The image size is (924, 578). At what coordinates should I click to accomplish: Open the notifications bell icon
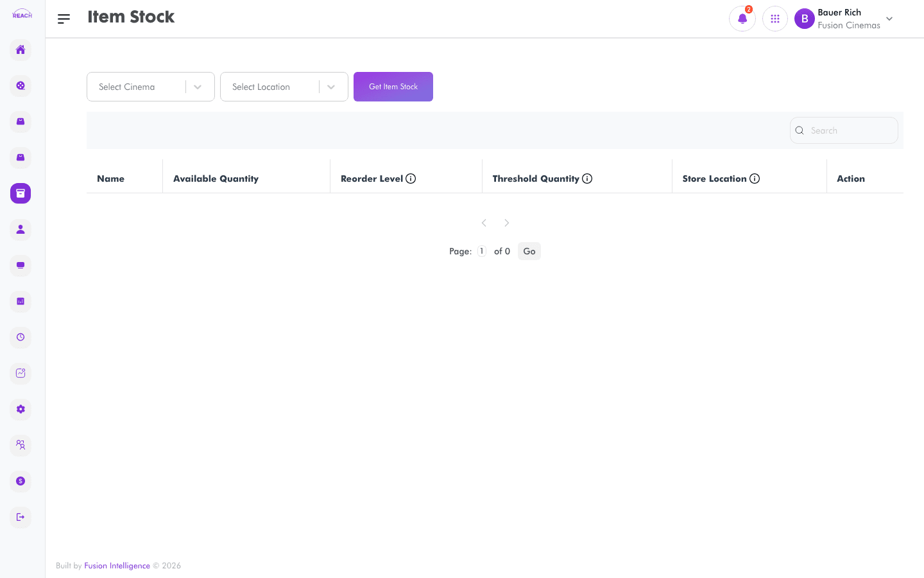point(742,19)
